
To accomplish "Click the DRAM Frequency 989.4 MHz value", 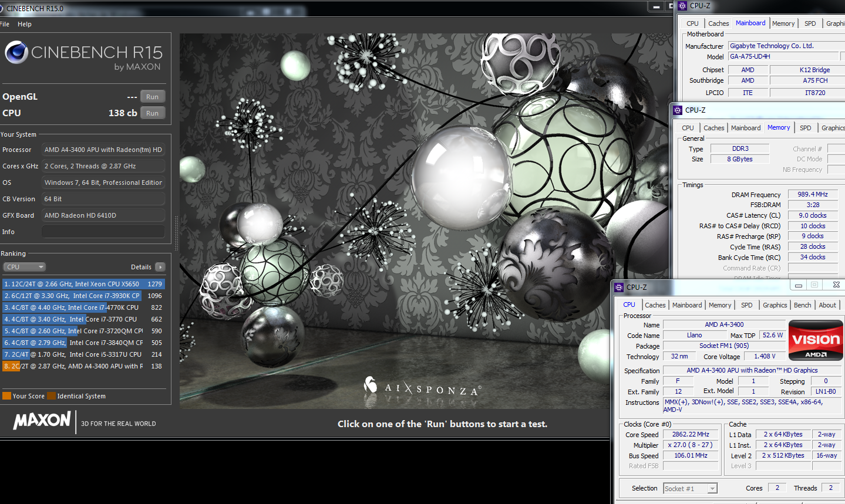I will [813, 195].
